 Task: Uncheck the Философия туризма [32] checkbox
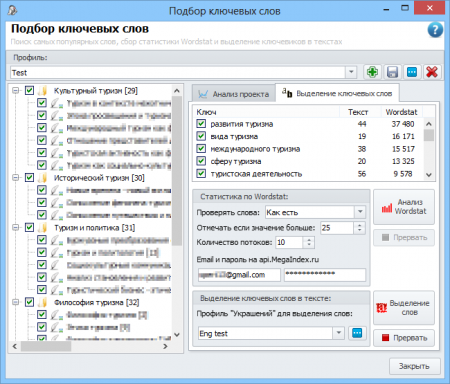tap(29, 302)
